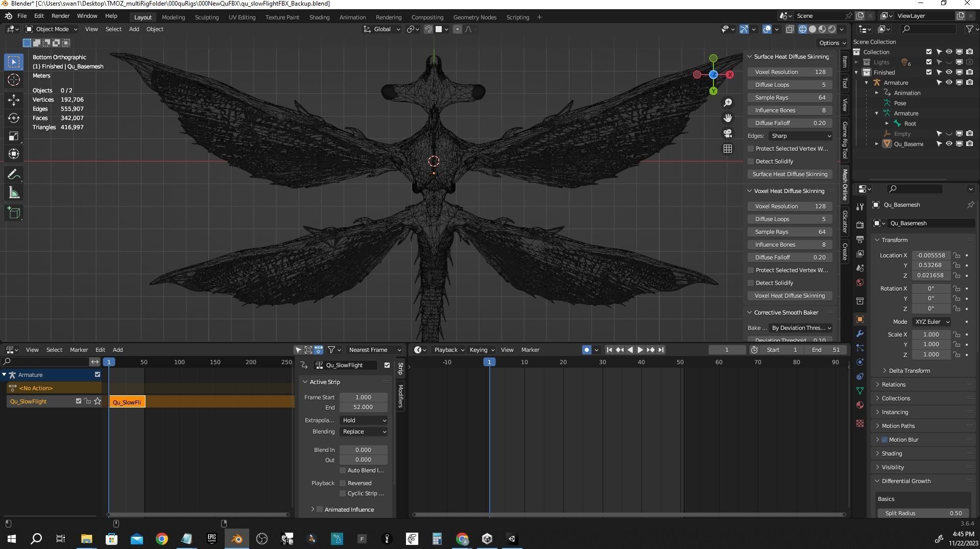Screen dimensions: 980x549
Task: Select the Transform tool
Action: click(x=14, y=154)
